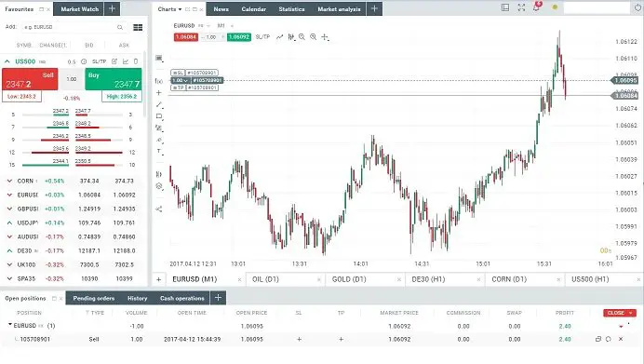Switch to Pending orders tab
644x364 pixels.
pos(94,298)
